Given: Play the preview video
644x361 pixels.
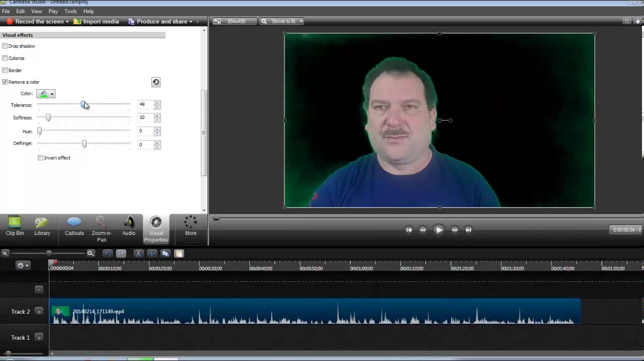Looking at the screenshot, I should (439, 230).
